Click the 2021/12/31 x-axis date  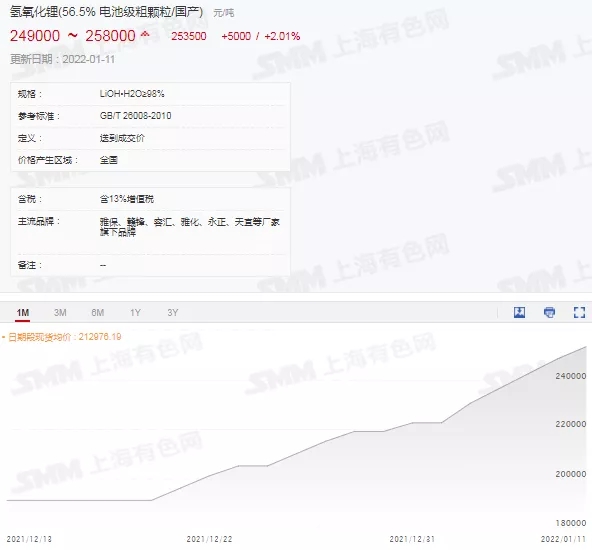tap(412, 539)
